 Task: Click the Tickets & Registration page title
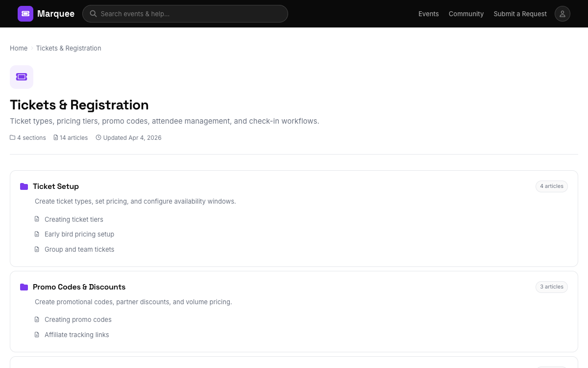(x=79, y=105)
